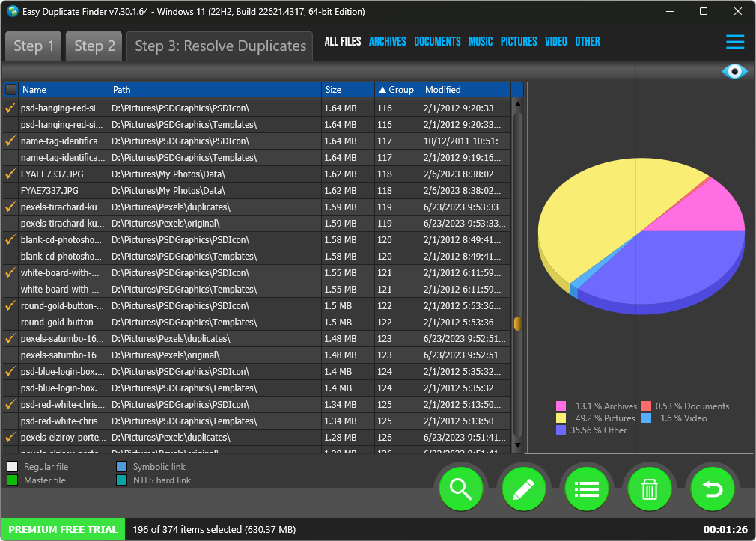Toggle checkmark for psd-blue-login-box PSDIcon row

(10, 371)
